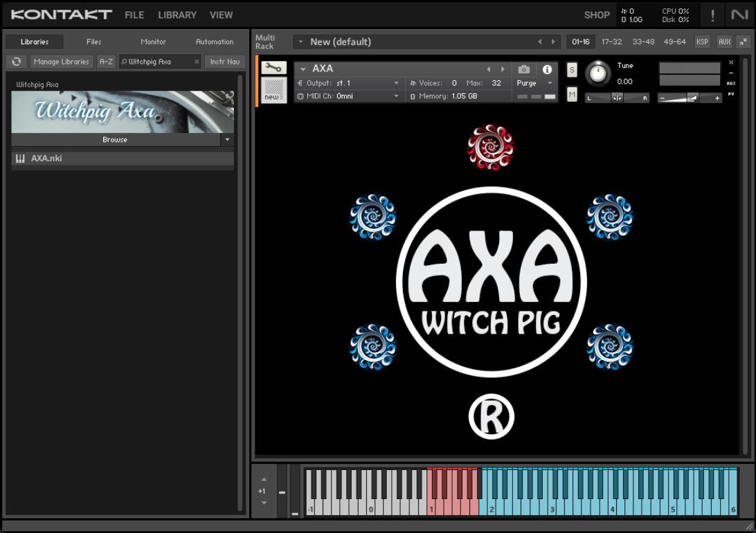The width and height of the screenshot is (756, 533).
Task: Click the lower-left blue spiral ornament
Action: pyautogui.click(x=372, y=347)
